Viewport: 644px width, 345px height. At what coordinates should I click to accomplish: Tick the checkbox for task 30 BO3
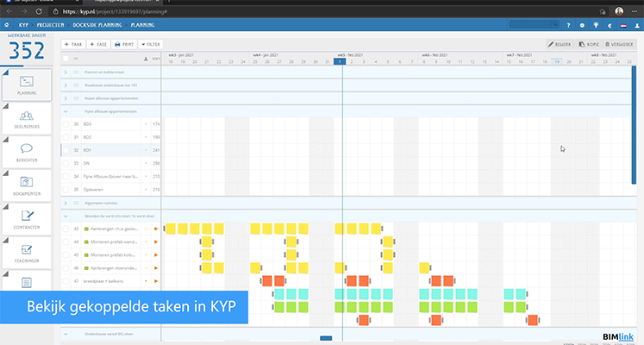pos(66,124)
